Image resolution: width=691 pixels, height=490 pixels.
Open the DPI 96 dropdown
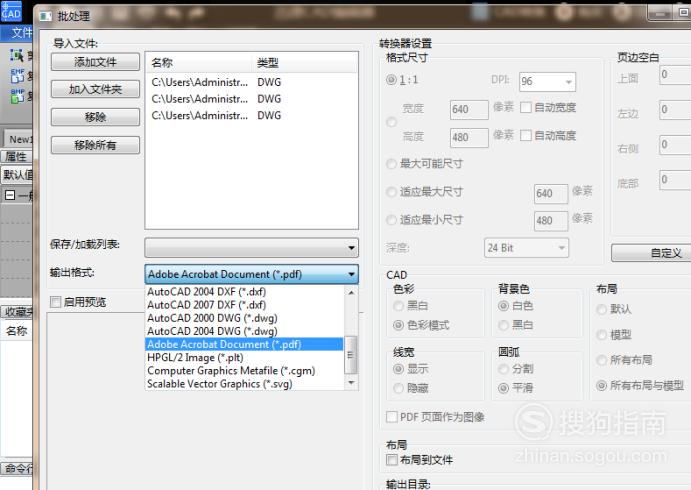click(547, 82)
